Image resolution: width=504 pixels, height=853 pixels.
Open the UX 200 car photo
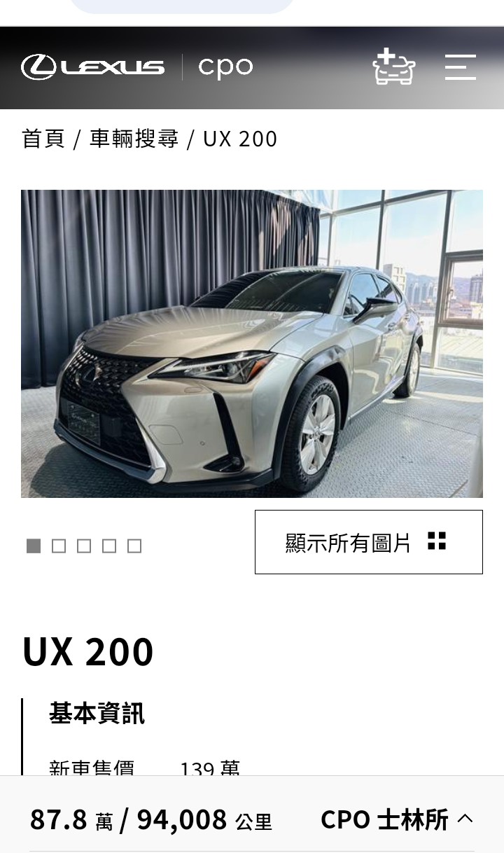pyautogui.click(x=252, y=343)
